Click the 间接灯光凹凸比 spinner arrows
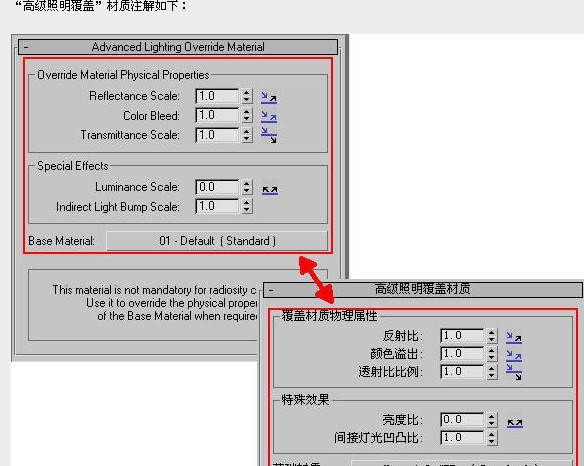This screenshot has height=466, width=584. pyautogui.click(x=492, y=437)
